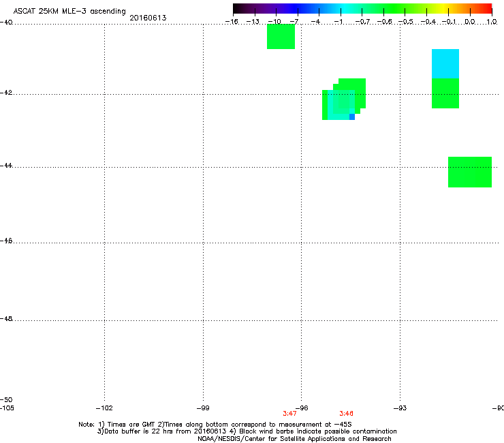Click the black-purple end of the color bar
The image size is (504, 443).
pos(238,8)
